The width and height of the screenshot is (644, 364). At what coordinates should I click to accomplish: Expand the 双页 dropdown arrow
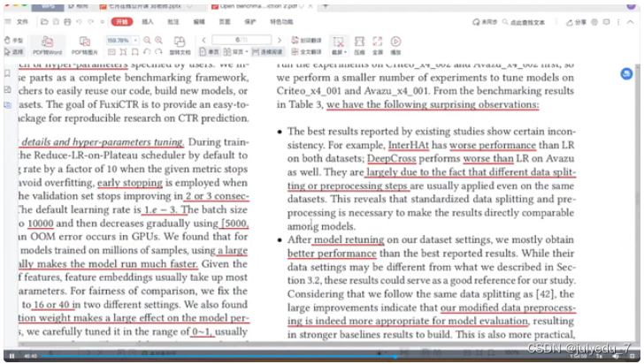click(247, 52)
